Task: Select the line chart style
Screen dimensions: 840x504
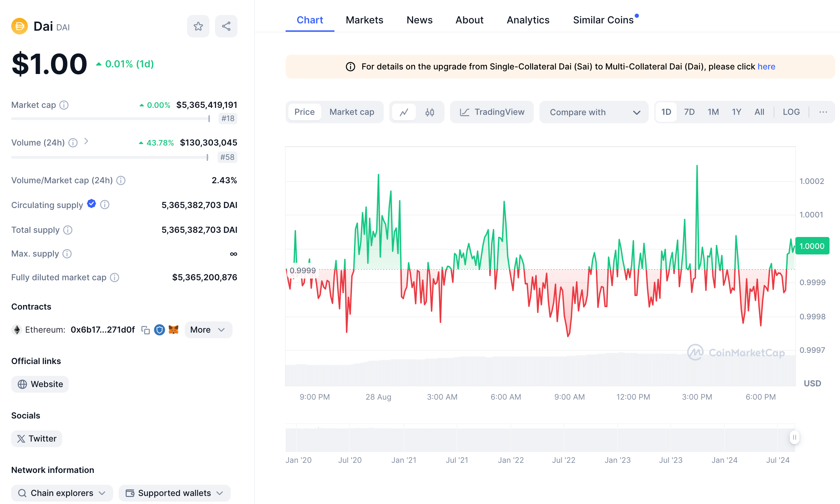Action: [404, 112]
